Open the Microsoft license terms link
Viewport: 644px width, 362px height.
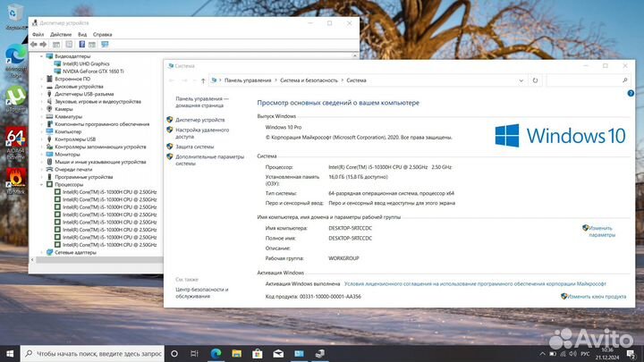(x=475, y=283)
